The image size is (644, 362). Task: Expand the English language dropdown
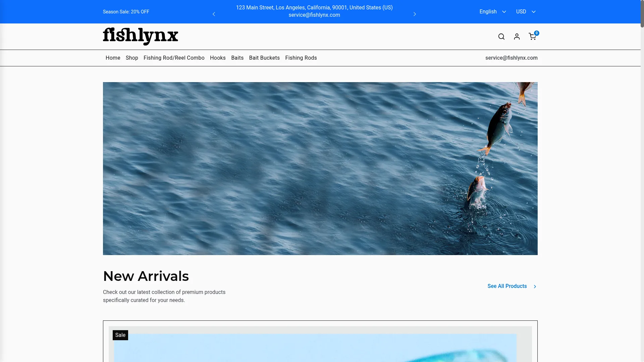click(x=492, y=12)
